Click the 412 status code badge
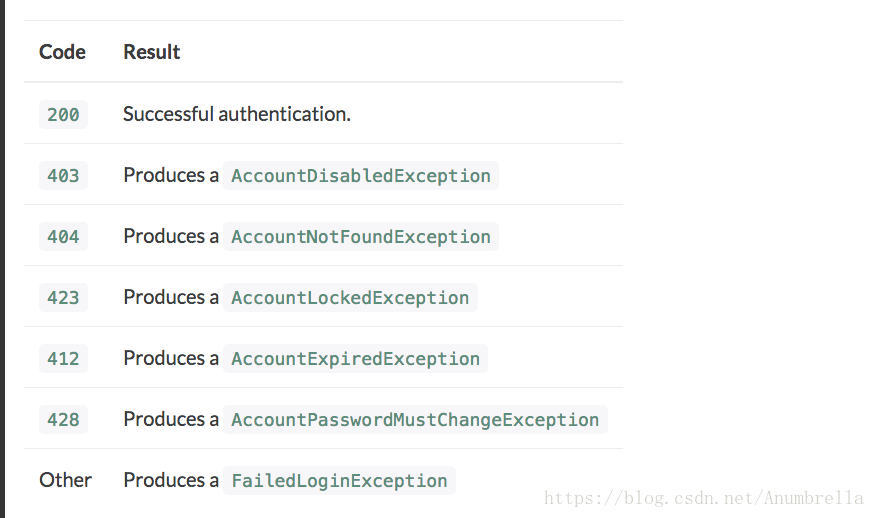 pyautogui.click(x=63, y=358)
